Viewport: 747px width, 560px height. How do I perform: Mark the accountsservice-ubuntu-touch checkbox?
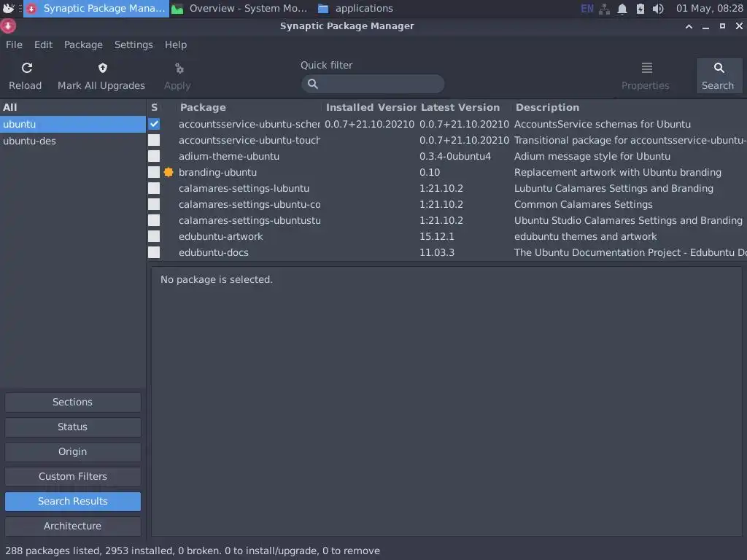[x=154, y=140]
